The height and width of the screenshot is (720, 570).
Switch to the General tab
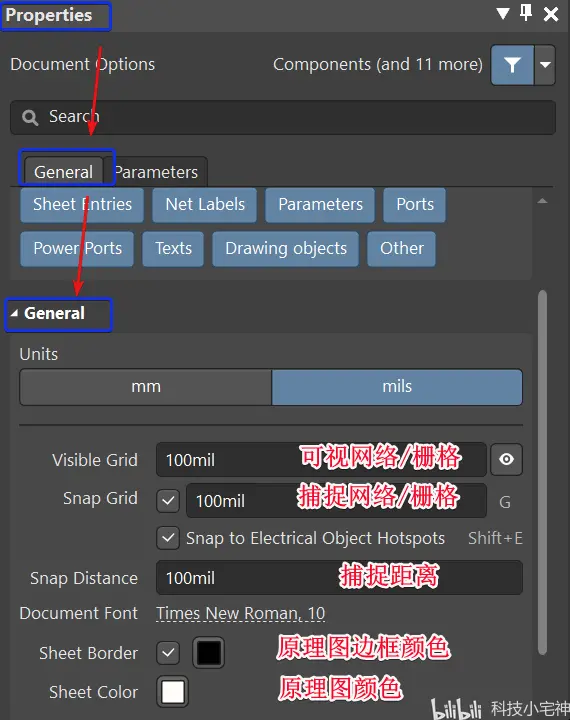pyautogui.click(x=63, y=172)
